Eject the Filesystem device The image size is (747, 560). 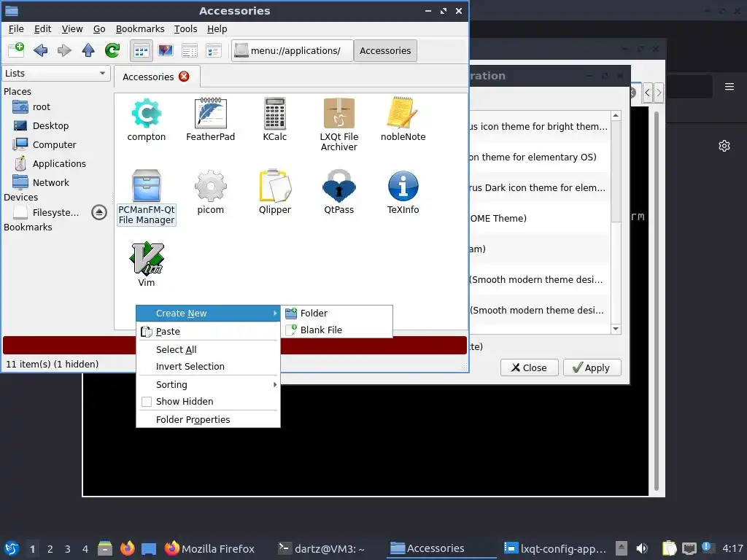coord(99,212)
